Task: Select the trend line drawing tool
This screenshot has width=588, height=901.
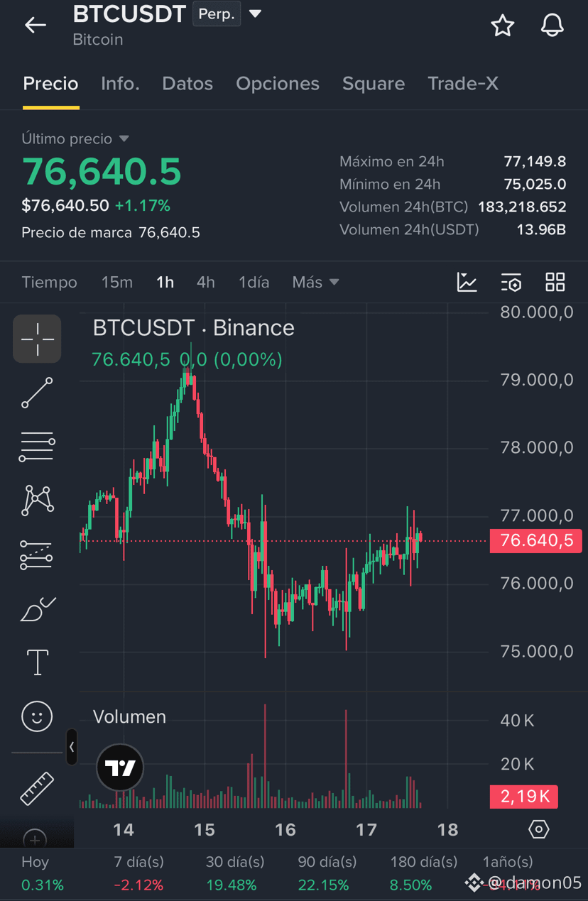Action: (x=37, y=393)
